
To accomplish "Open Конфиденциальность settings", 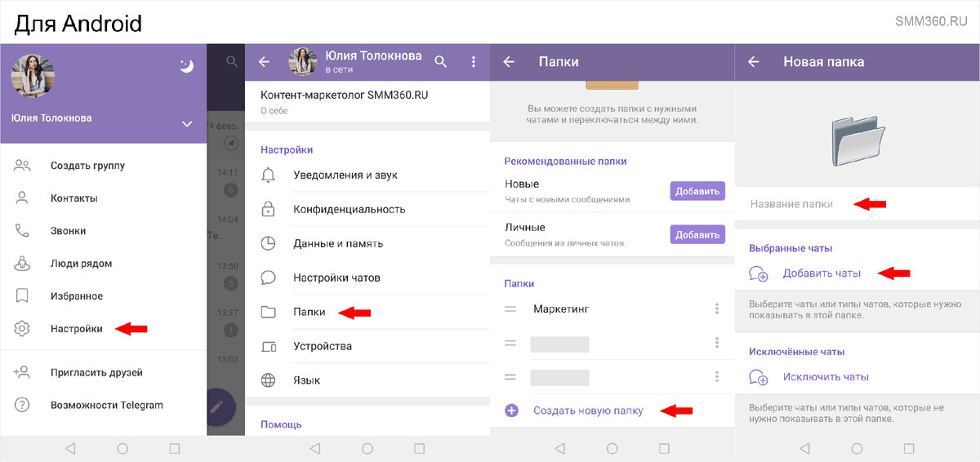I will click(367, 209).
